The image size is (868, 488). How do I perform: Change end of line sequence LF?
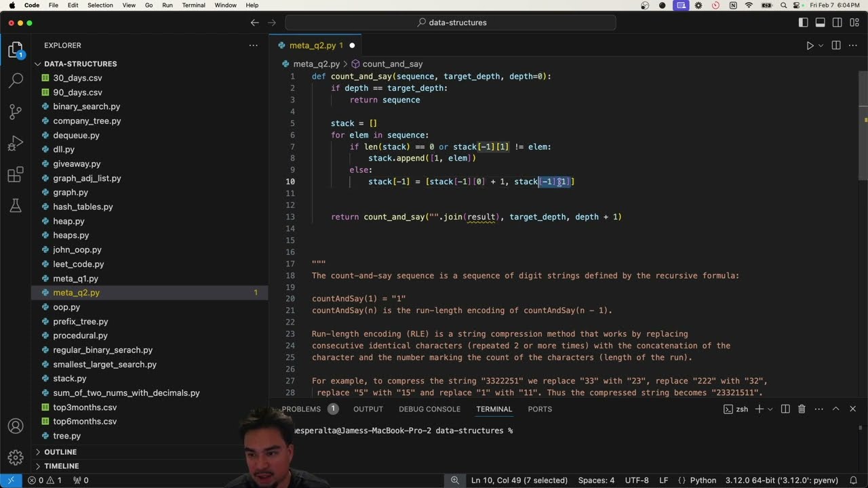click(x=663, y=480)
